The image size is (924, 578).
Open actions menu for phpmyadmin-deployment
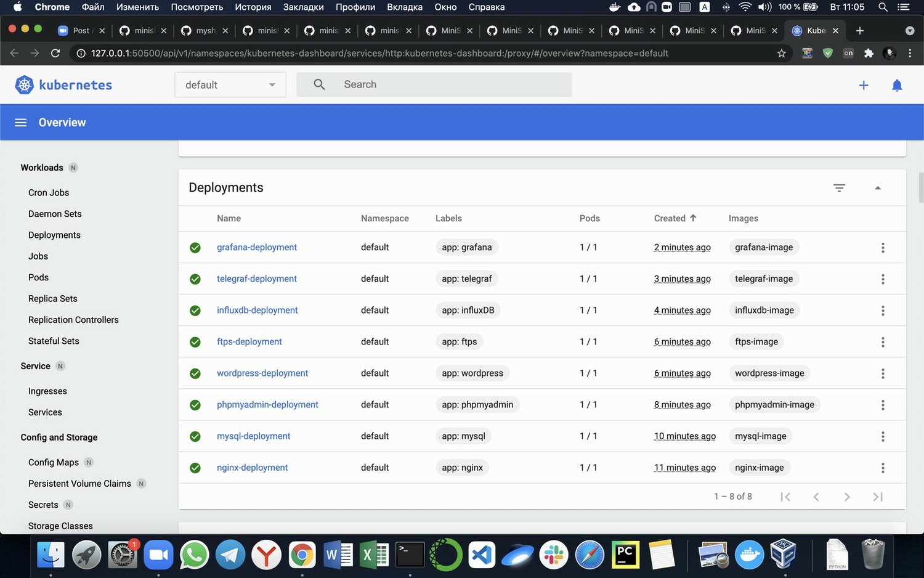click(x=883, y=405)
